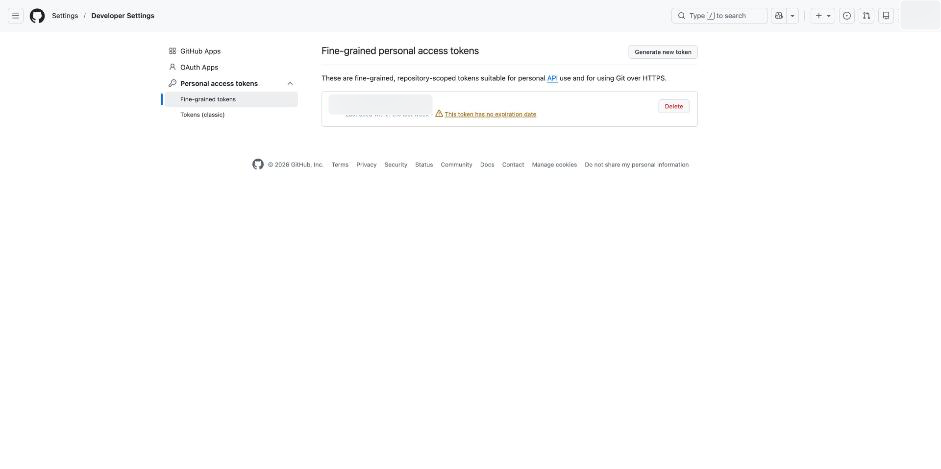
Task: Open the Contact footer link
Action: pyautogui.click(x=513, y=164)
